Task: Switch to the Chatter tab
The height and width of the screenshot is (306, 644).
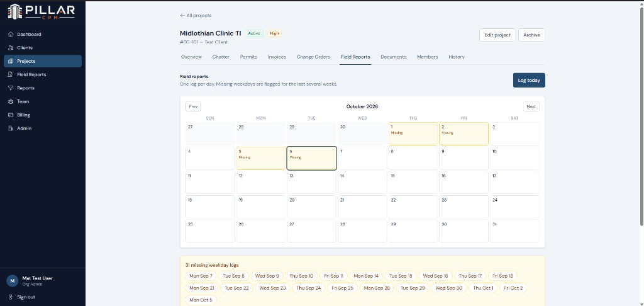Action: pos(221,57)
